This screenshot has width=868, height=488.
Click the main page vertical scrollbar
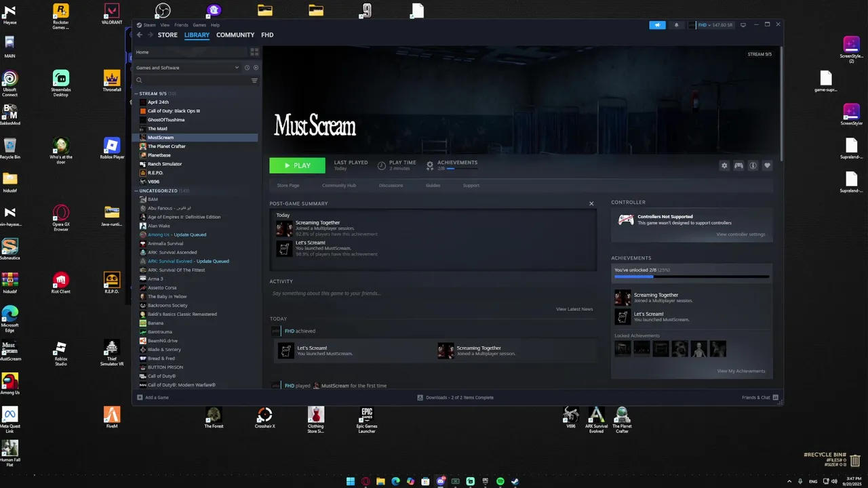(781, 105)
